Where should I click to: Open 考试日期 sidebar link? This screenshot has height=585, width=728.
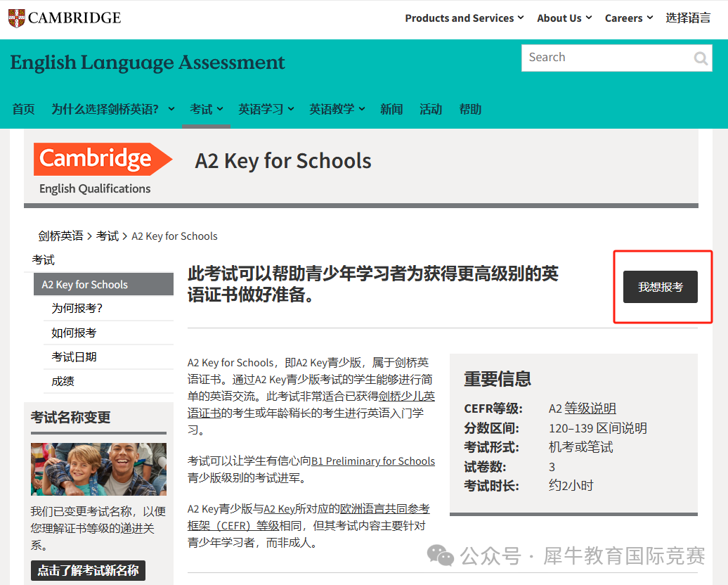click(x=74, y=357)
